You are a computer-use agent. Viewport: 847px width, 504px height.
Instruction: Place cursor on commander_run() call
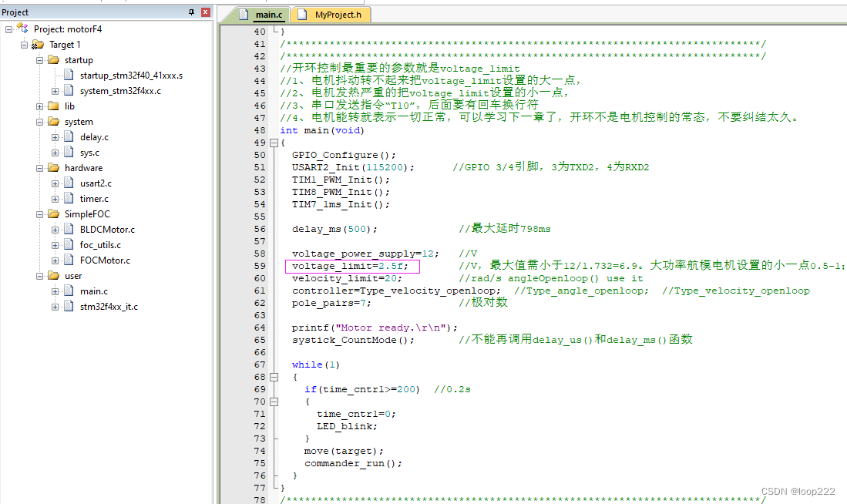pyautogui.click(x=353, y=463)
